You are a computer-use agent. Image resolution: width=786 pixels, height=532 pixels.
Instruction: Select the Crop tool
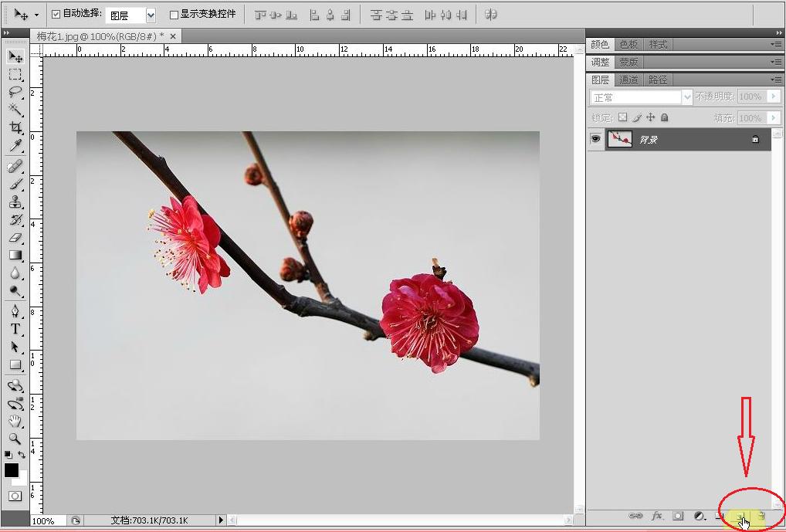pyautogui.click(x=15, y=127)
